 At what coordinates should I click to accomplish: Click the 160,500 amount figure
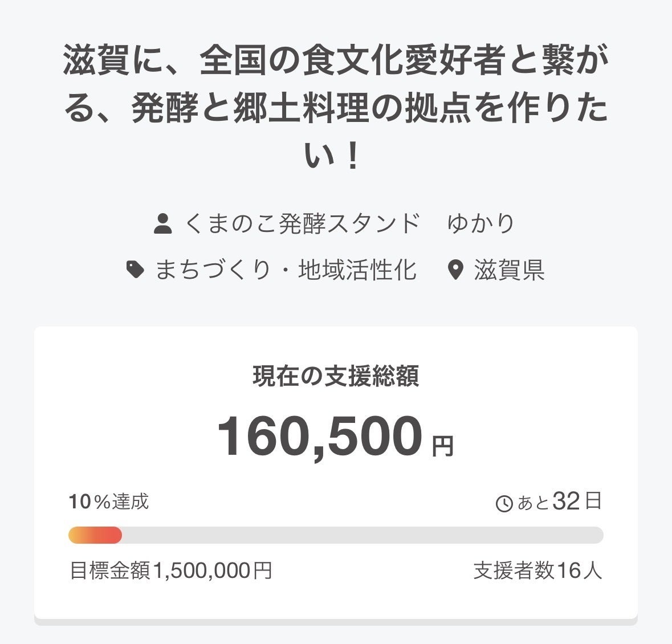coord(320,437)
